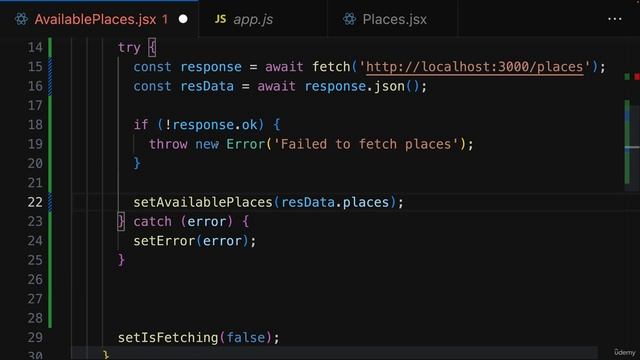Click the 'Failed to fetch places' string

pyautogui.click(x=366, y=144)
